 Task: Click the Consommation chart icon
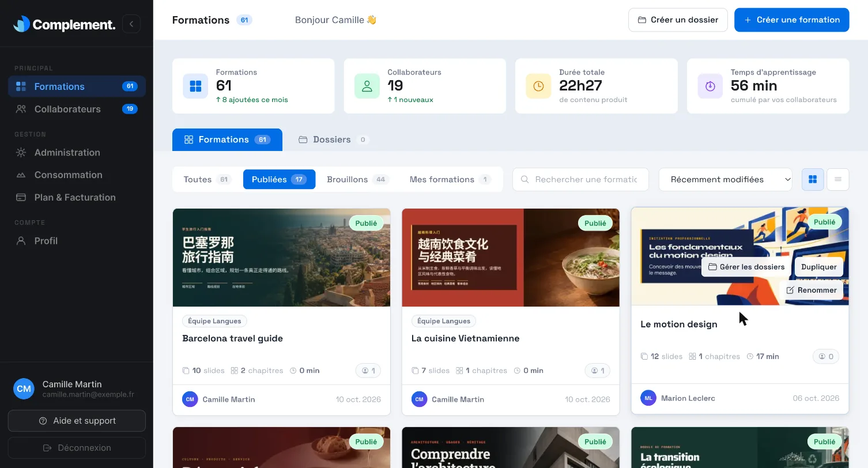[x=21, y=175]
